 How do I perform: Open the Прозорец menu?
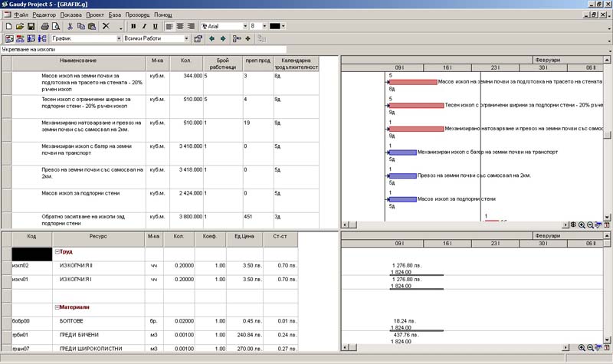click(137, 15)
